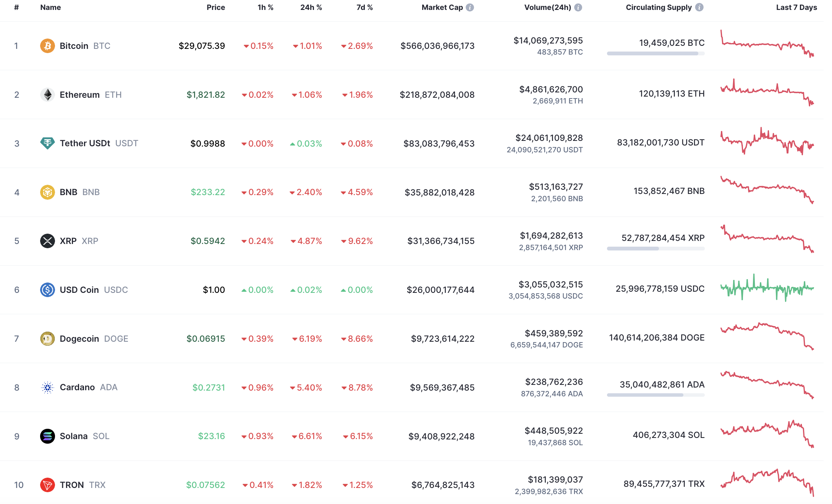Click the USD Coin logo

47,289
